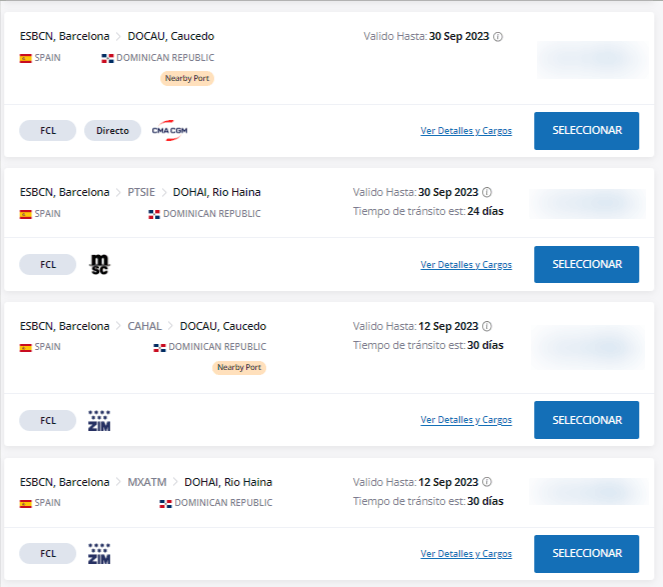The image size is (663, 587).
Task: Click info icon on MXATM route validity
Action: point(487,482)
